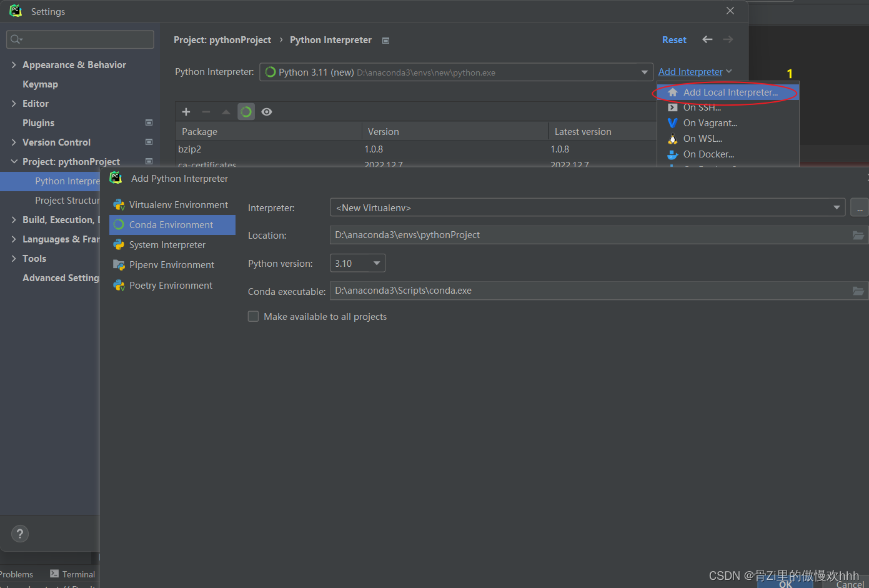Select Virtualenv Environment type
This screenshot has width=869, height=588.
click(172, 205)
